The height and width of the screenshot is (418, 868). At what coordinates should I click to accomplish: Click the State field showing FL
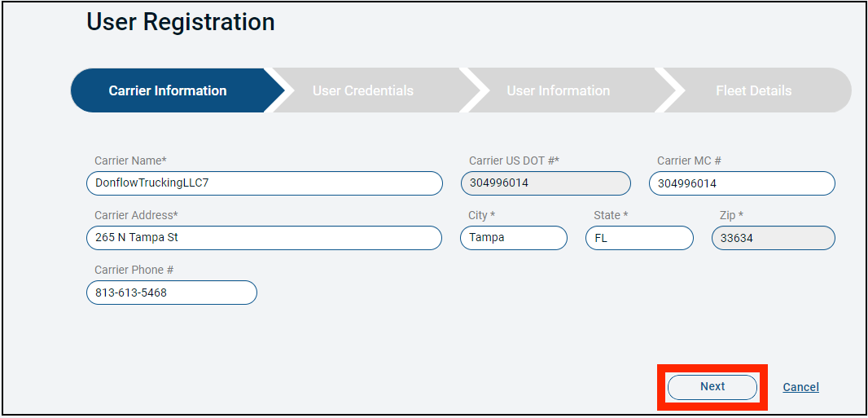click(639, 238)
